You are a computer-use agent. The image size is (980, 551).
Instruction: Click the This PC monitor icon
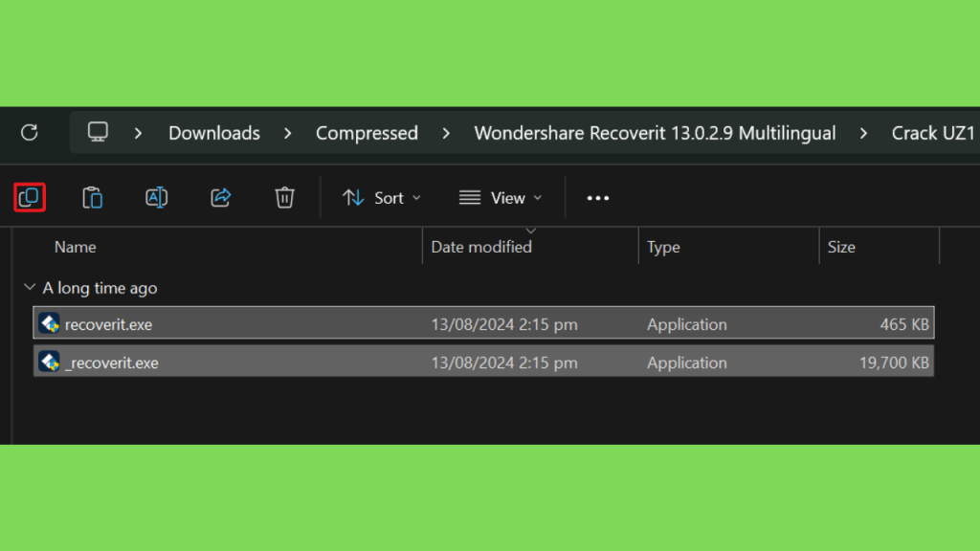pos(98,132)
